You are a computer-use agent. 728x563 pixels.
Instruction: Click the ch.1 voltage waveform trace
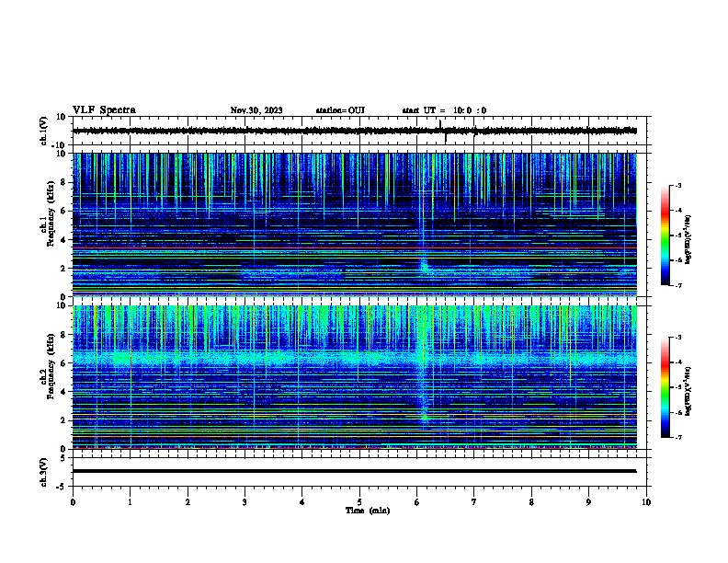[354, 131]
